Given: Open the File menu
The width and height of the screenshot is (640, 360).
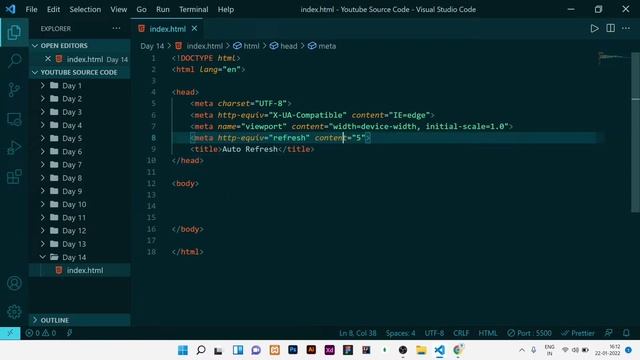Looking at the screenshot, I should (x=31, y=9).
